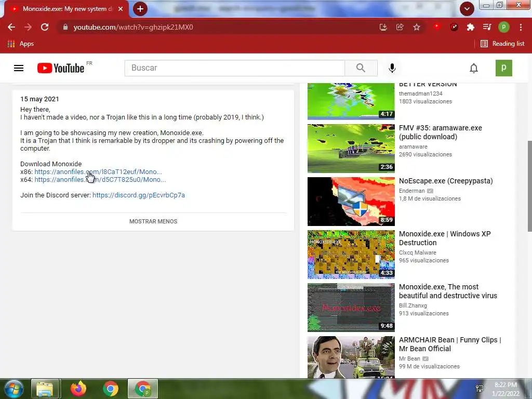Open the ARMCHAIR Bean video thumbnail
The image size is (532, 399).
click(351, 357)
